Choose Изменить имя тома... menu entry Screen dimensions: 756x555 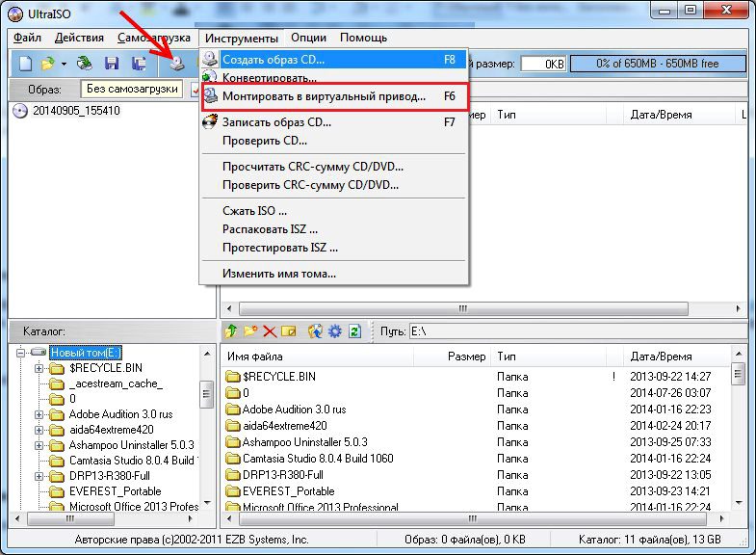(x=334, y=274)
